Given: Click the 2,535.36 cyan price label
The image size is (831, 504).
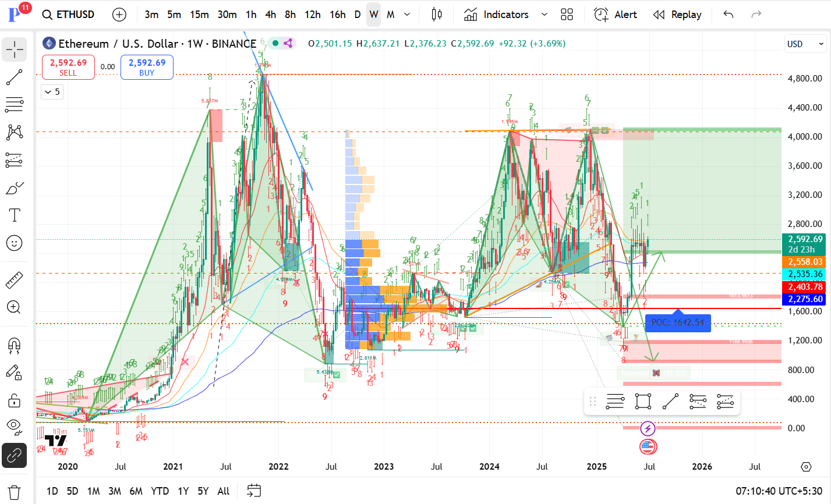Looking at the screenshot, I should click(x=805, y=274).
